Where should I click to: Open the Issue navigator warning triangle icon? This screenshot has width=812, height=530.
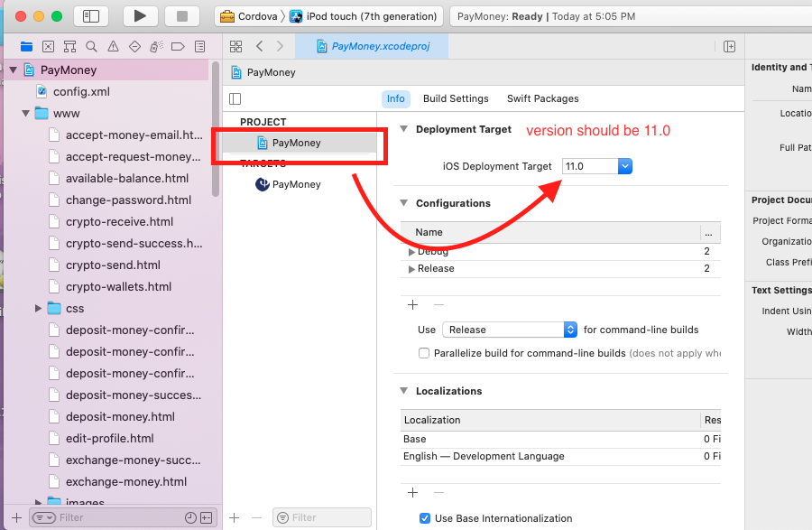coord(113,47)
